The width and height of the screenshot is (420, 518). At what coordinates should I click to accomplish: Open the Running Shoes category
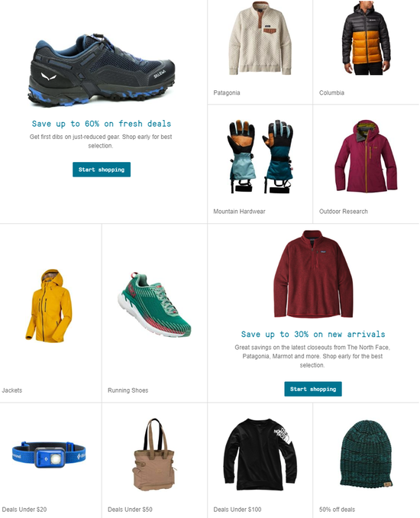[128, 390]
